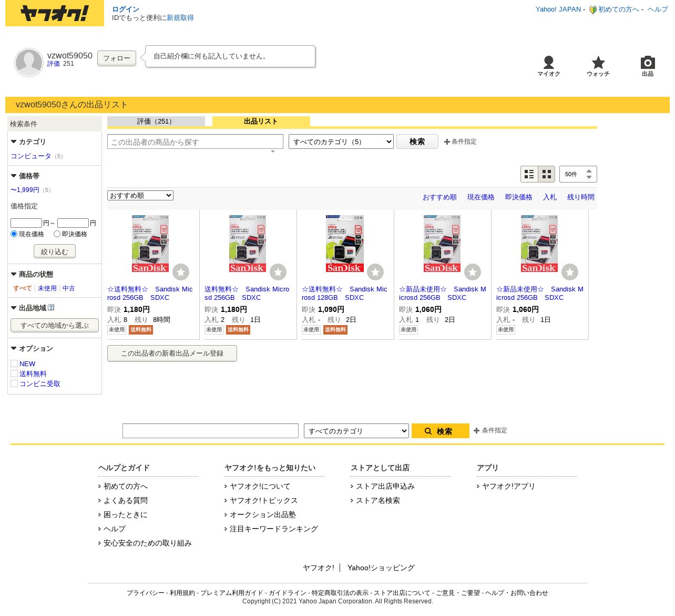Open the すべてのカテゴリ（5）dropdown
Image resolution: width=675 pixels, height=616 pixels.
pyautogui.click(x=341, y=142)
